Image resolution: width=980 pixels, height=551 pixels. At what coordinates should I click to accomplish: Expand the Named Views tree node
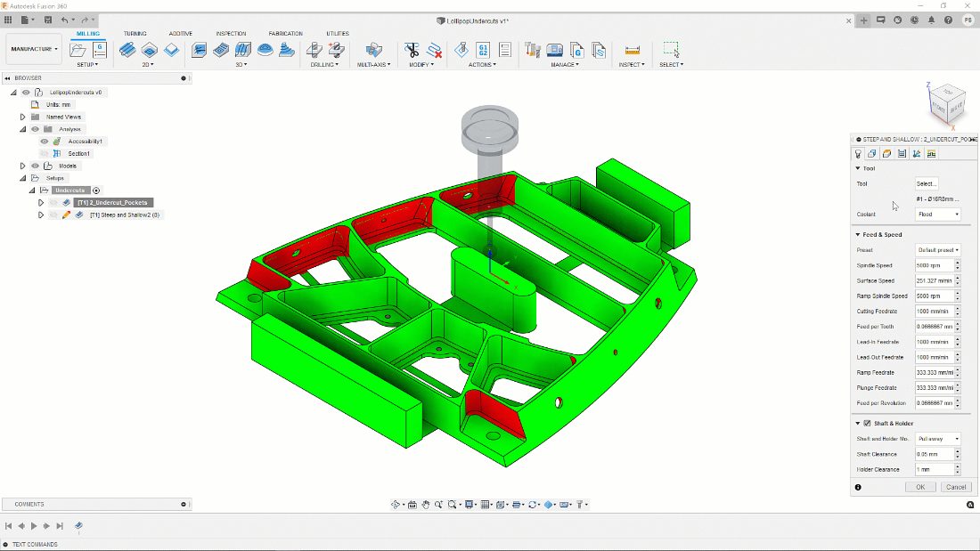point(22,117)
